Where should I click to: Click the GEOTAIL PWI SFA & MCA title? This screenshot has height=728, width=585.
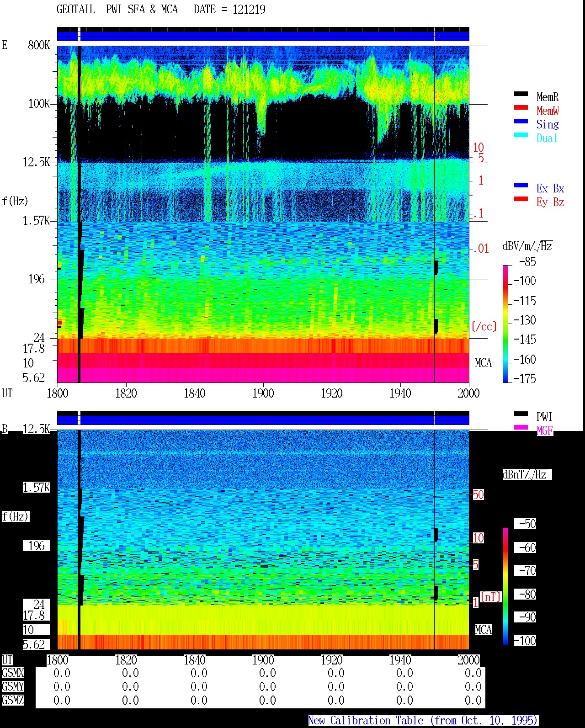(117, 9)
